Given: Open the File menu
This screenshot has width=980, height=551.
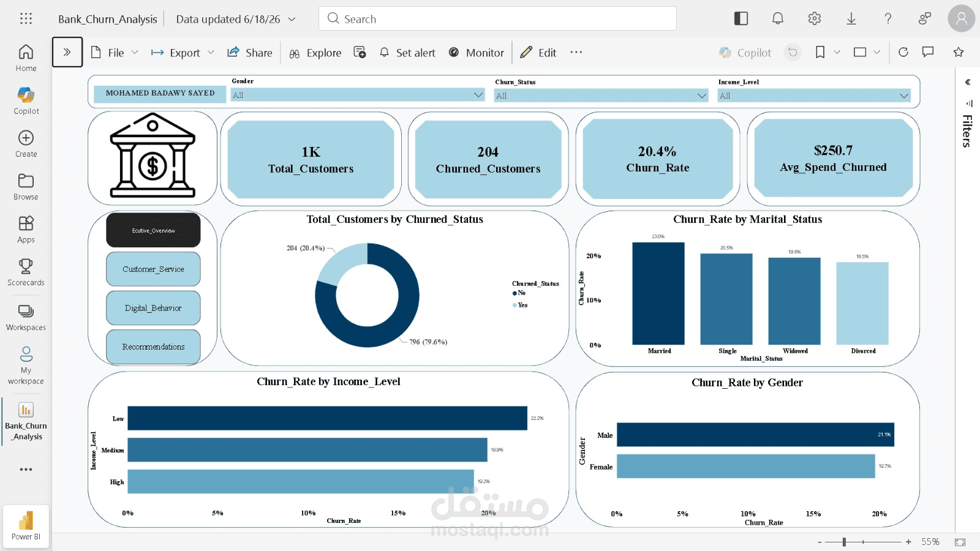Looking at the screenshot, I should coord(115,53).
